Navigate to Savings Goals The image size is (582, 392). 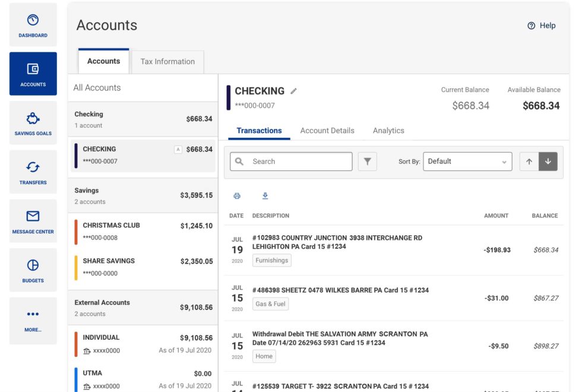(33, 123)
